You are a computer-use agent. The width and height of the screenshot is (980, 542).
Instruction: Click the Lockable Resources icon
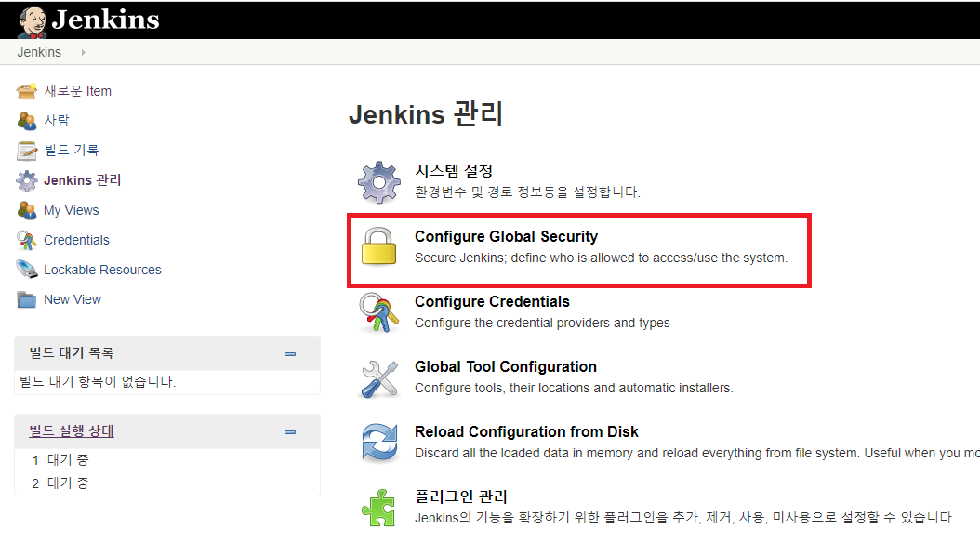tap(26, 270)
